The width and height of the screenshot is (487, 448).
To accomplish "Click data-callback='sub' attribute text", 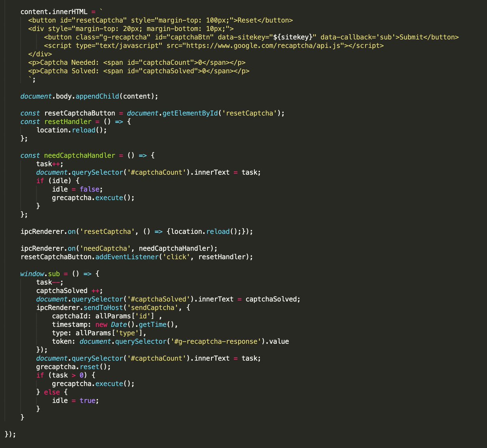I will (358, 37).
